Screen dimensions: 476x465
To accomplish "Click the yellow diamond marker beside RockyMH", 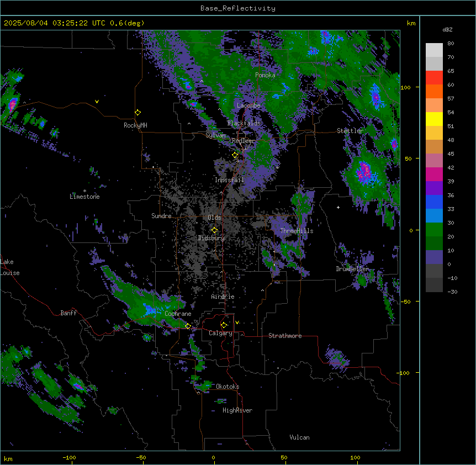I will [138, 113].
